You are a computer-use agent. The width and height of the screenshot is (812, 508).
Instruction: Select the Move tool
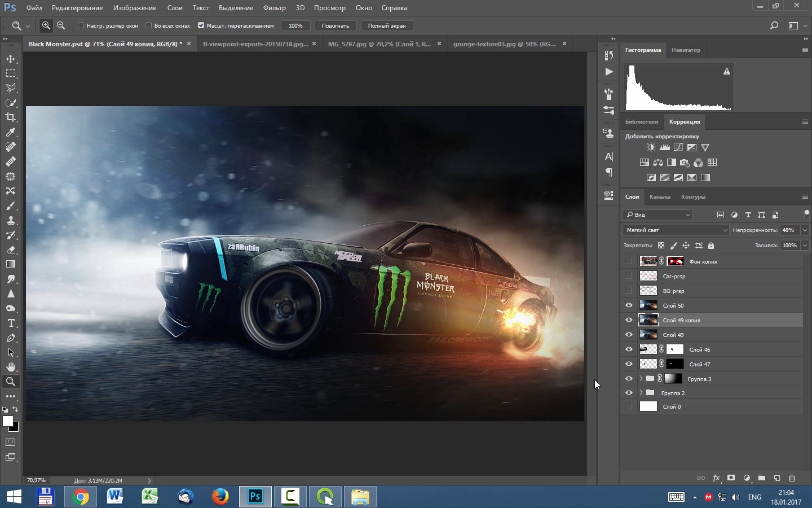tap(11, 59)
